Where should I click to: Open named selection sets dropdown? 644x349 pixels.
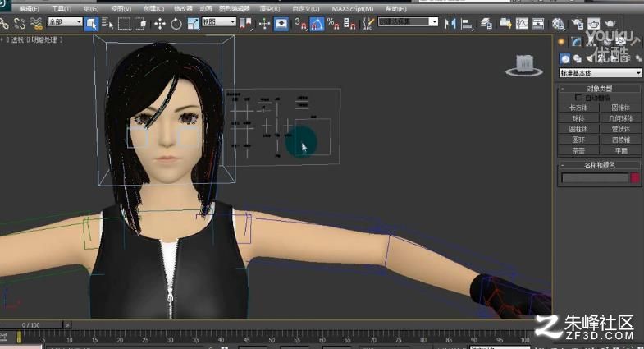409,21
